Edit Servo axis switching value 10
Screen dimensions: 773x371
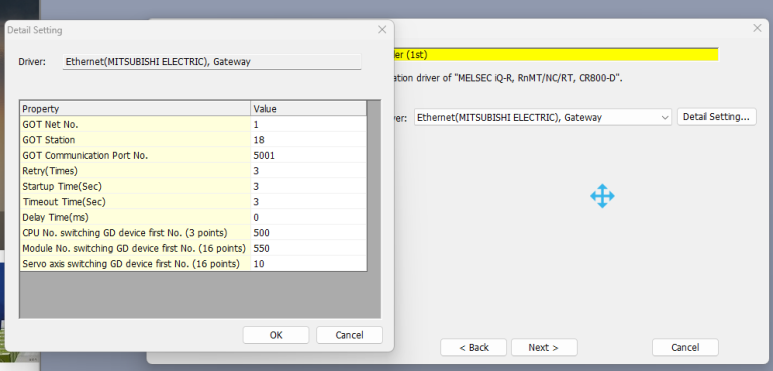309,264
